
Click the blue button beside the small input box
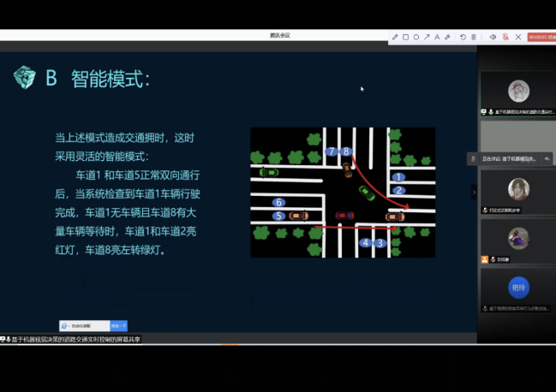[119, 326]
